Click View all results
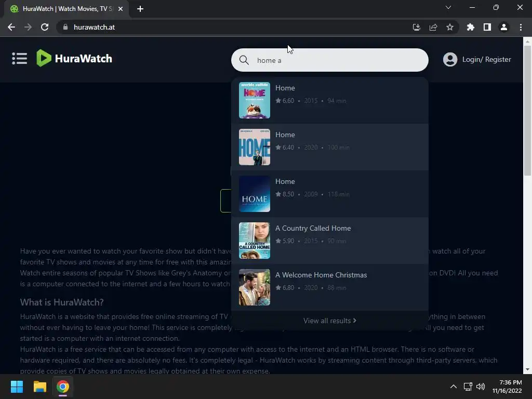 pos(329,321)
